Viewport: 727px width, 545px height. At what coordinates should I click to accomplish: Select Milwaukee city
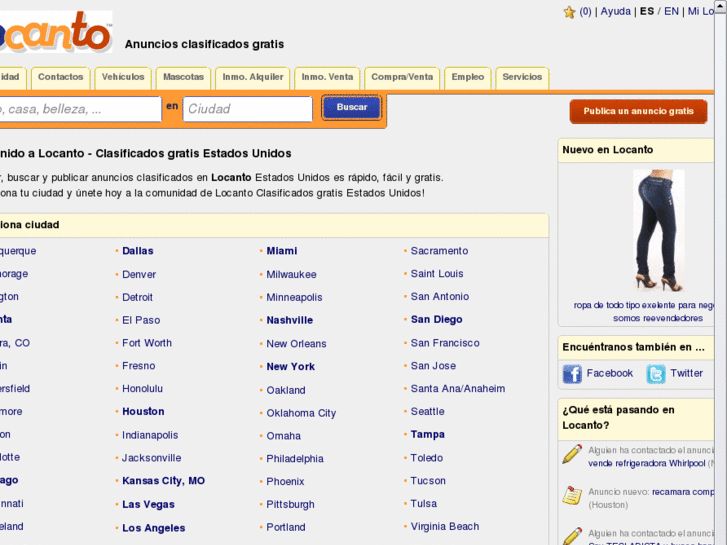pos(291,275)
